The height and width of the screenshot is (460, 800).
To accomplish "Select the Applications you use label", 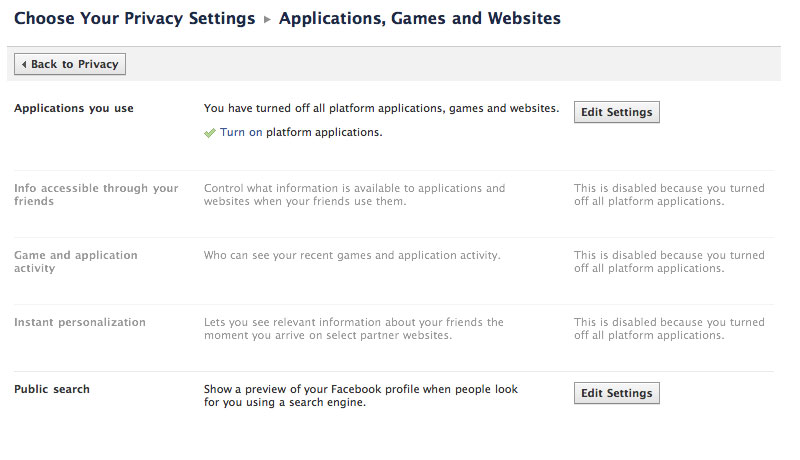I will (74, 108).
